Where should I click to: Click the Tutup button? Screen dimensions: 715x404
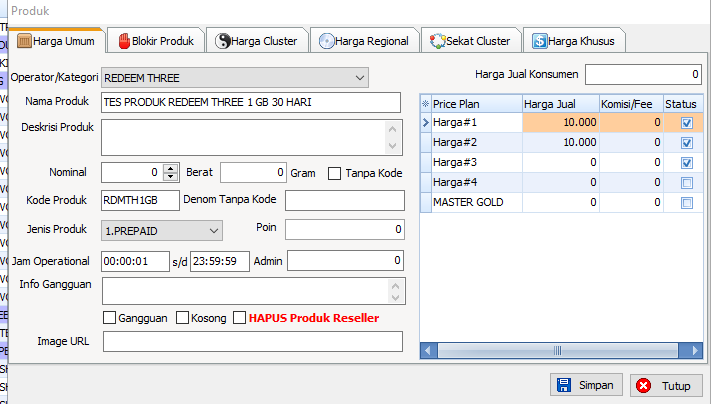pos(667,386)
